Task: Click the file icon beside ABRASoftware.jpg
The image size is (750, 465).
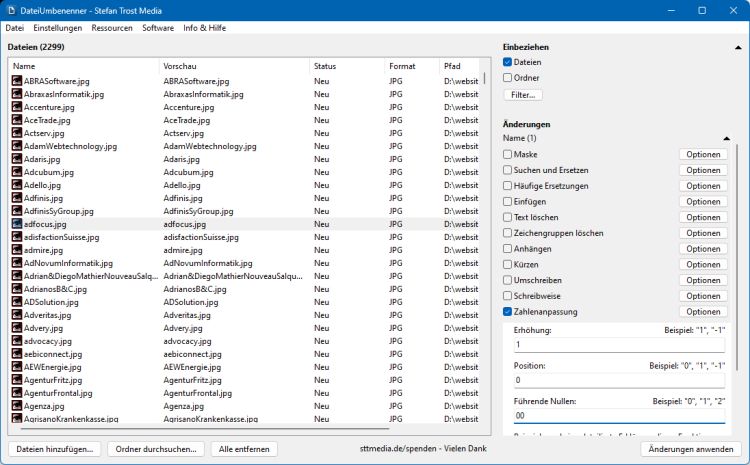Action: click(17, 81)
